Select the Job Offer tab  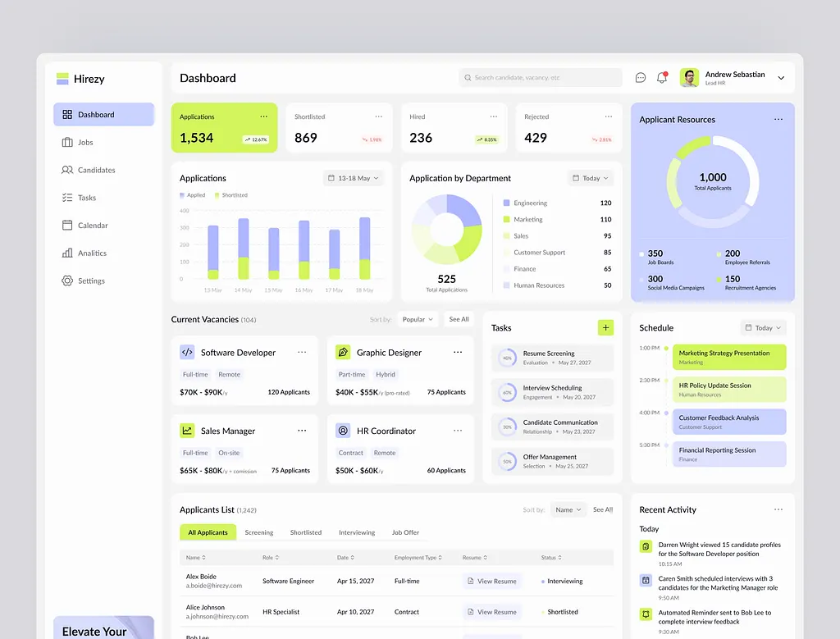(x=405, y=532)
